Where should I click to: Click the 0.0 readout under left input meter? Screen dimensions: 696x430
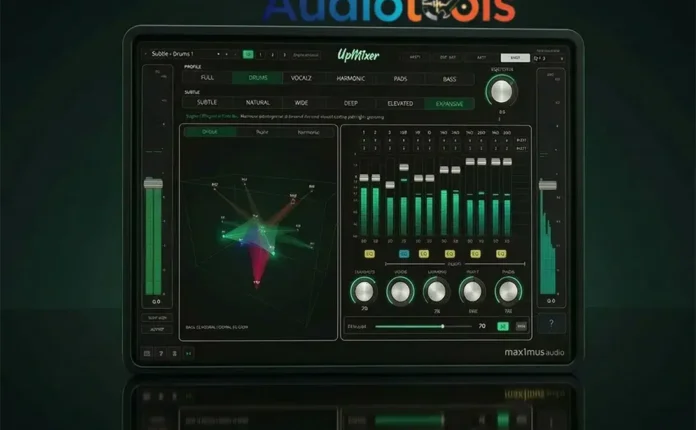(x=156, y=302)
